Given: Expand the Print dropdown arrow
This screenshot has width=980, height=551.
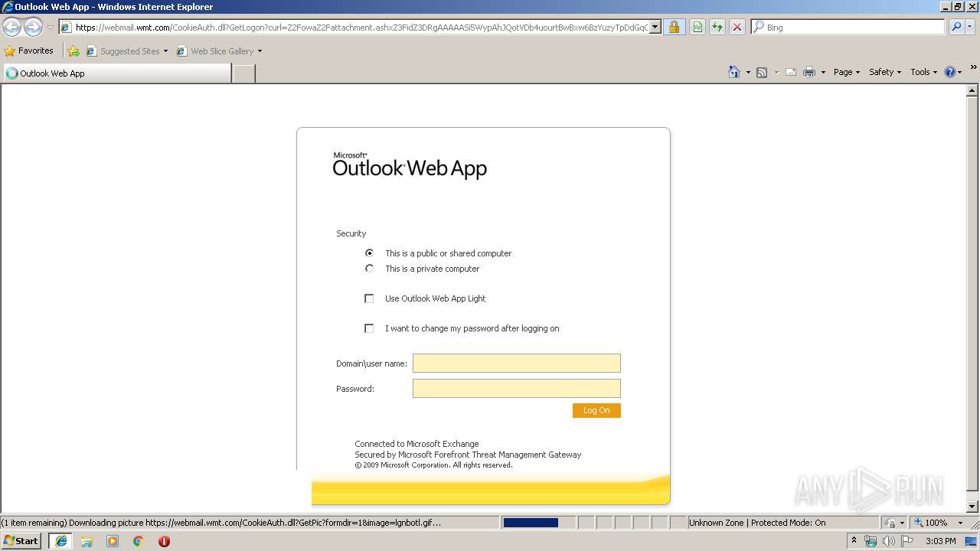Looking at the screenshot, I should 823,73.
